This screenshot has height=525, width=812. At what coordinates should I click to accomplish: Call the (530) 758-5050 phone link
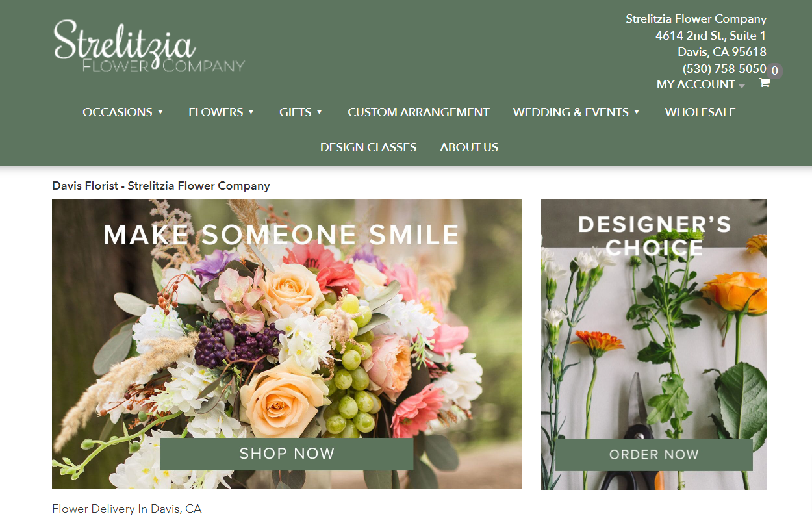click(724, 68)
